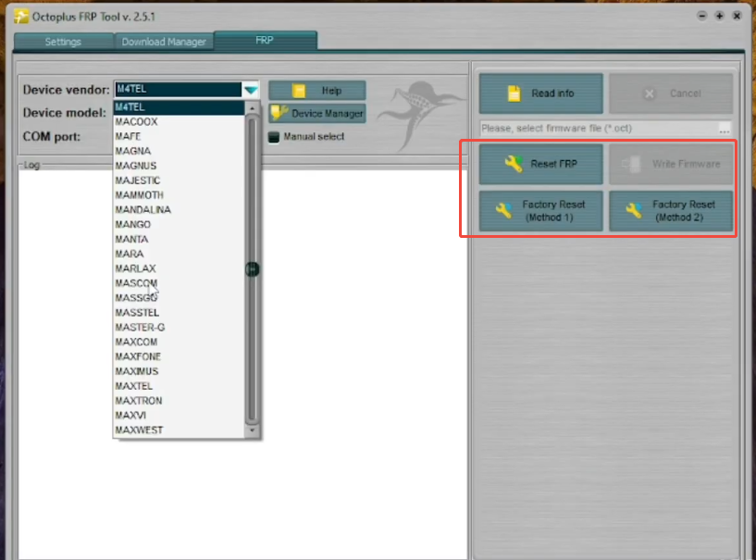Run Factory Reset (Method 2)
The height and width of the screenshot is (560, 756).
671,211
